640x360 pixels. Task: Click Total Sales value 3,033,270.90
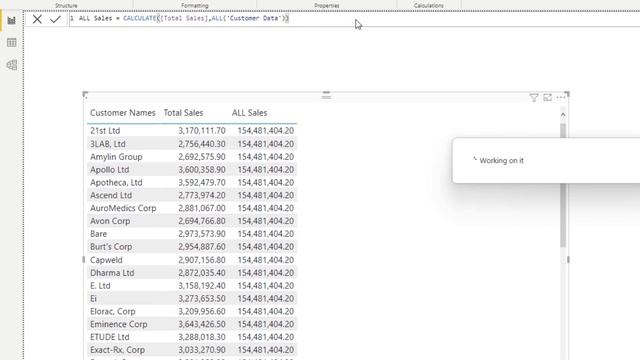tap(202, 350)
